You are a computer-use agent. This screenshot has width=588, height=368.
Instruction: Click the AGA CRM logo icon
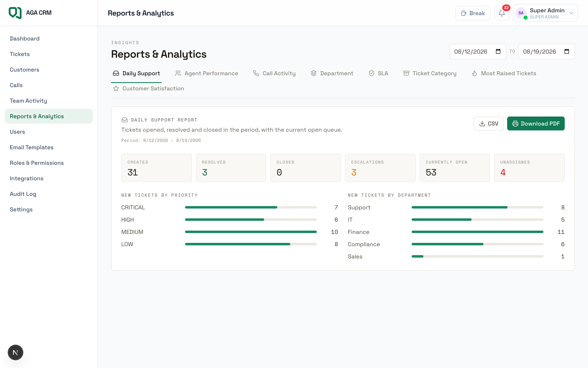pyautogui.click(x=15, y=13)
